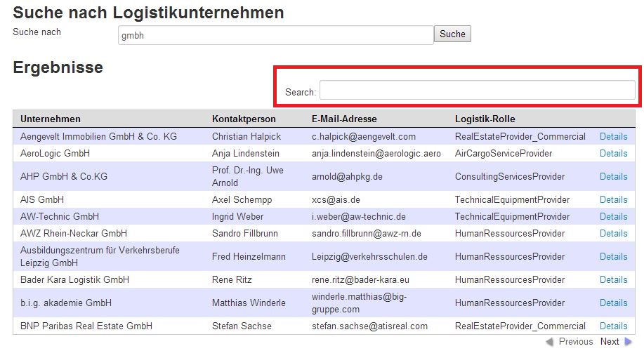This screenshot has height=351, width=644.
Task: Open Details for AHP GmbH & Co.KG
Action: click(614, 176)
